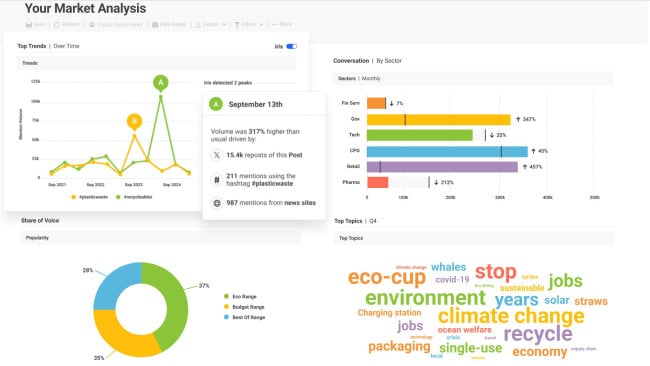
Task: Click the word 'whales' in topic cloud
Action: point(449,267)
